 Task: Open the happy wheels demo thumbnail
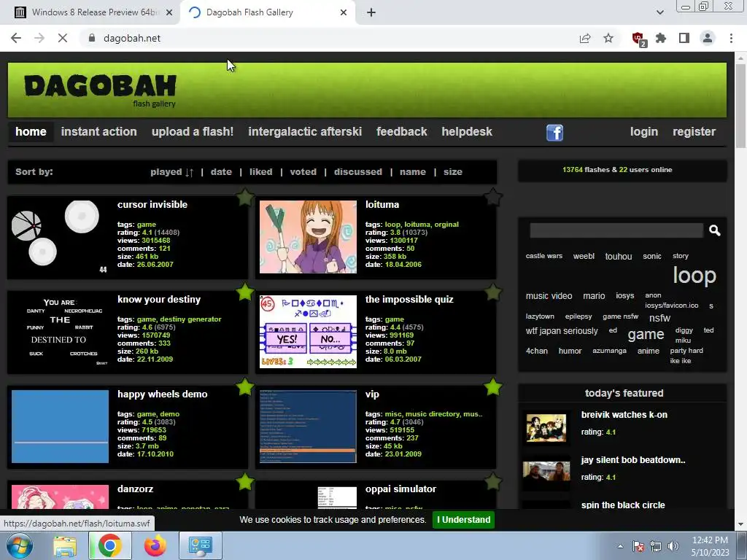(60, 426)
